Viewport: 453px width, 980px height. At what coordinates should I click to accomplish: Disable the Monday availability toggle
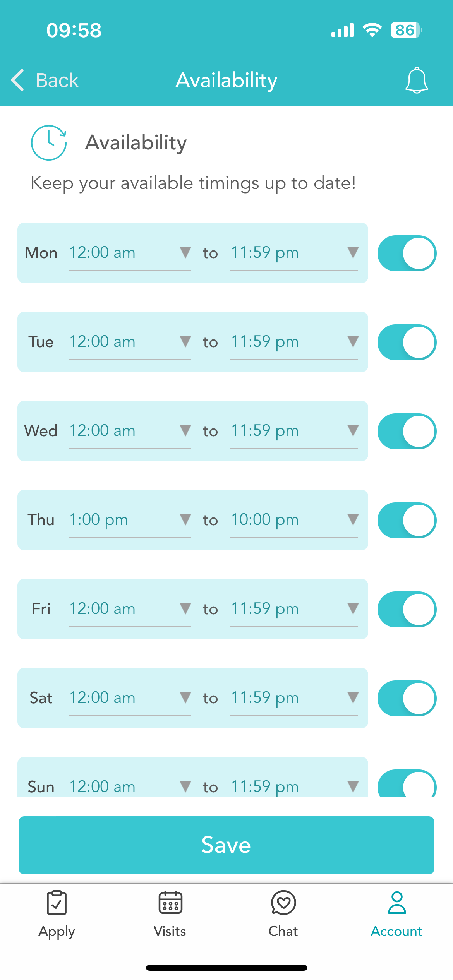click(x=407, y=253)
